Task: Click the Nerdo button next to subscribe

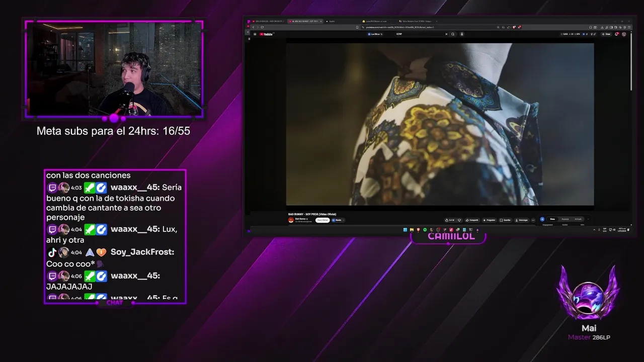Action: [338, 220]
